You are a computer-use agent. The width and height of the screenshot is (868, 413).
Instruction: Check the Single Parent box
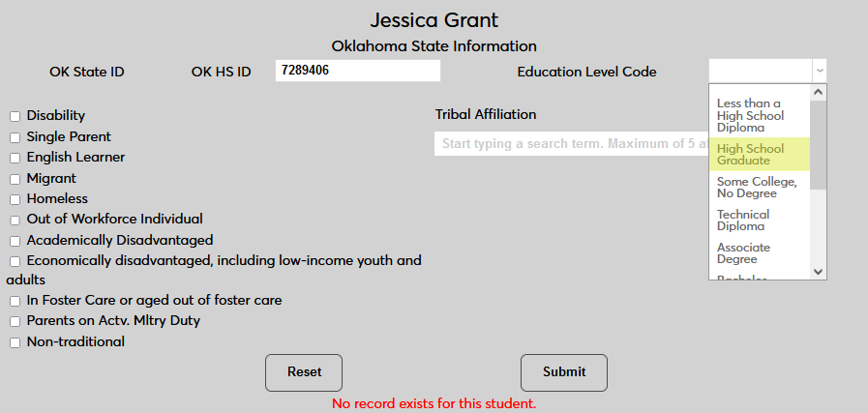(x=15, y=137)
